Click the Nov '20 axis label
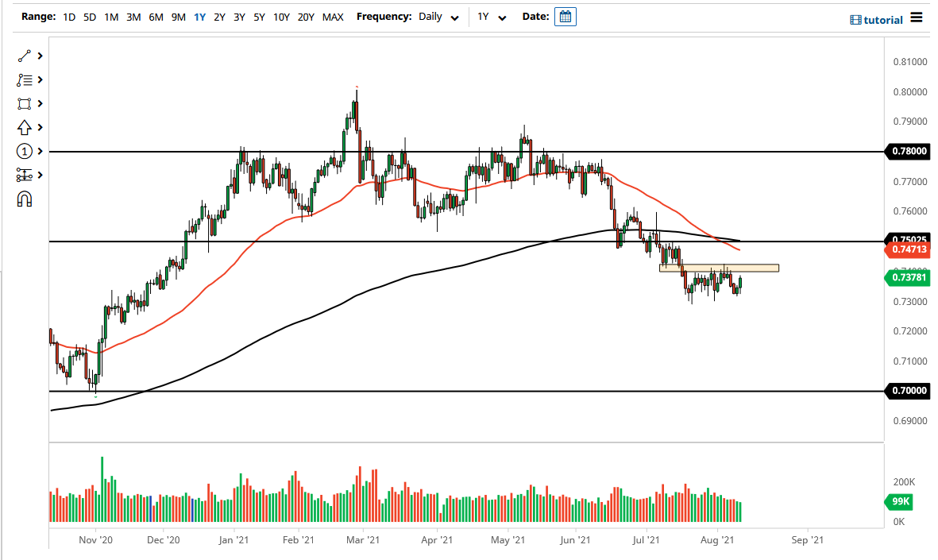The width and height of the screenshot is (938, 560). 96,539
